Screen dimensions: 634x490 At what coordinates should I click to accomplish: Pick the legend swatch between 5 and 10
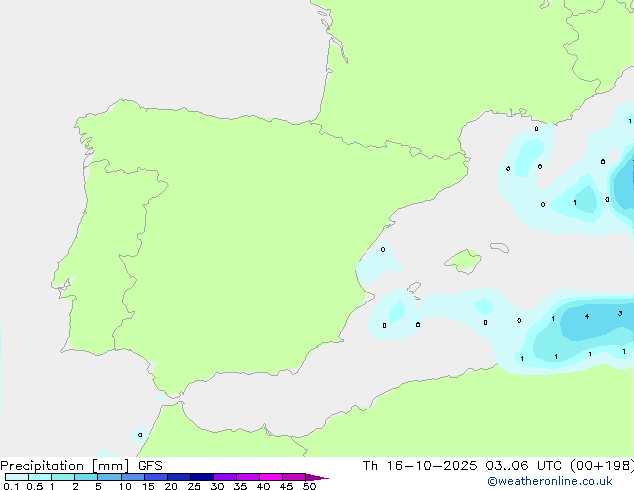click(109, 477)
